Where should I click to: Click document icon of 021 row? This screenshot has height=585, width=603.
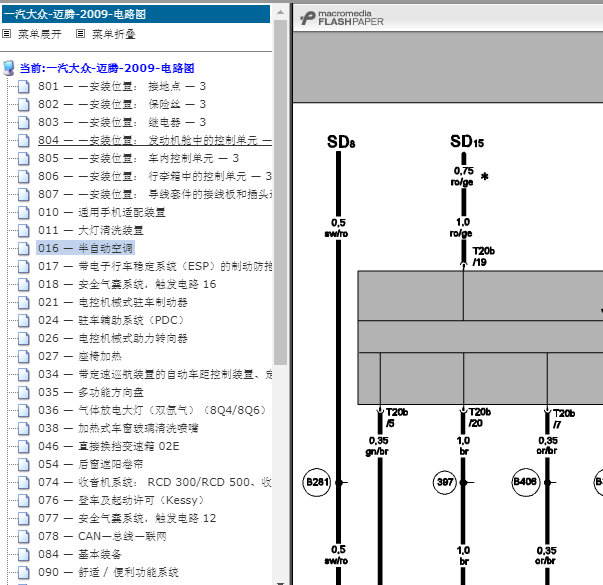23,303
